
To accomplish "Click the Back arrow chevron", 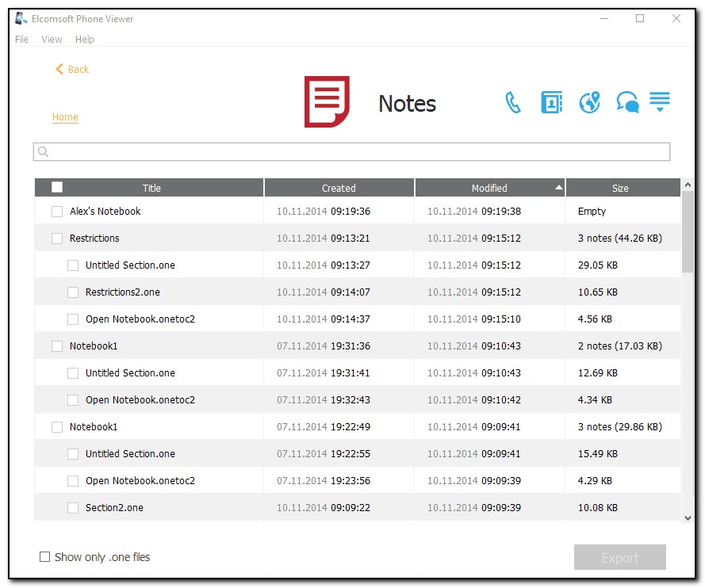I will [59, 70].
